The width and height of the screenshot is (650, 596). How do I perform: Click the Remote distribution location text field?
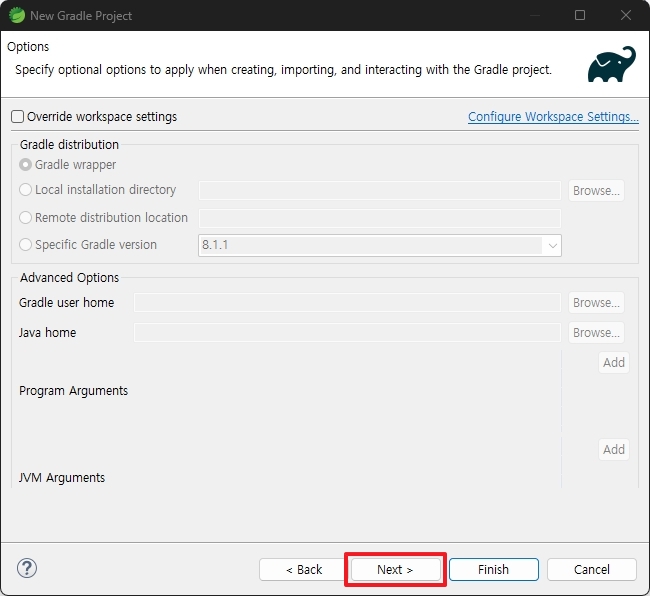pyautogui.click(x=380, y=218)
